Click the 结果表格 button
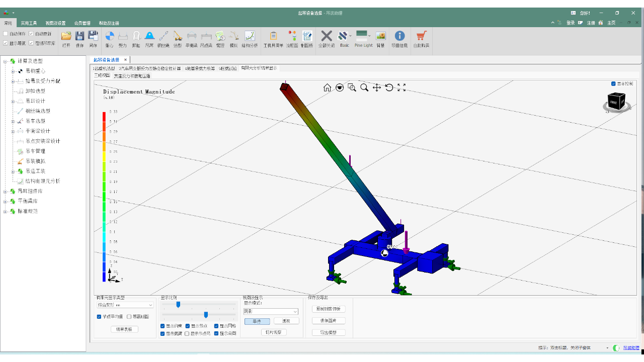The width and height of the screenshot is (644, 362). coord(124,329)
